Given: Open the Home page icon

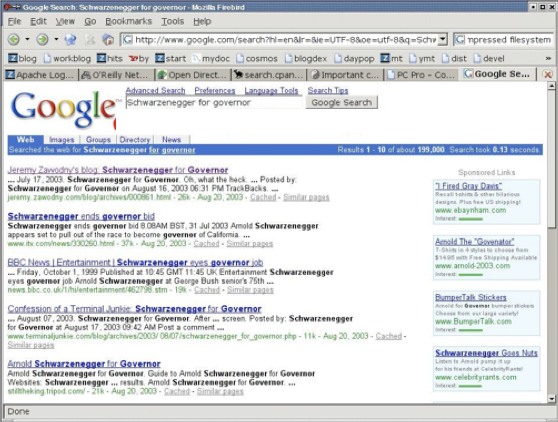Looking at the screenshot, I should pyautogui.click(x=108, y=39).
